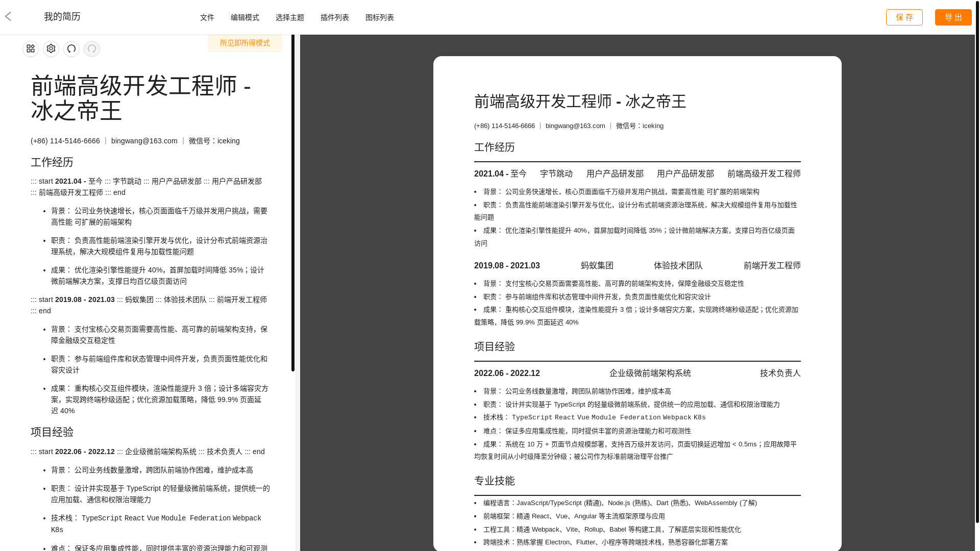Click the undo arrow icon

71,49
